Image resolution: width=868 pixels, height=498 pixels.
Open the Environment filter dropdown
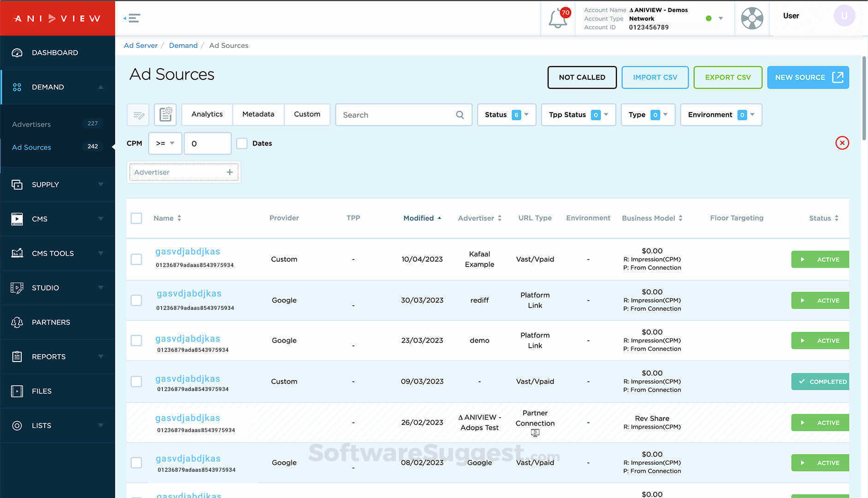[720, 115]
